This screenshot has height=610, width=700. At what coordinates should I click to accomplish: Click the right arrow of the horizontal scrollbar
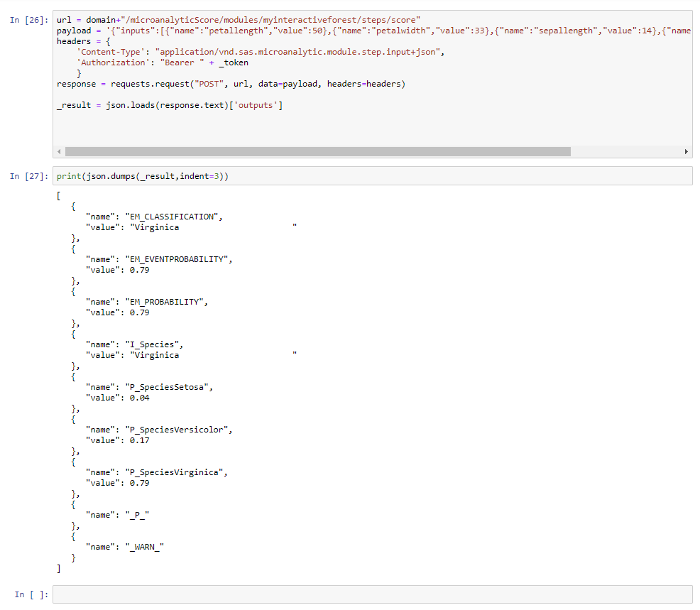(687, 152)
